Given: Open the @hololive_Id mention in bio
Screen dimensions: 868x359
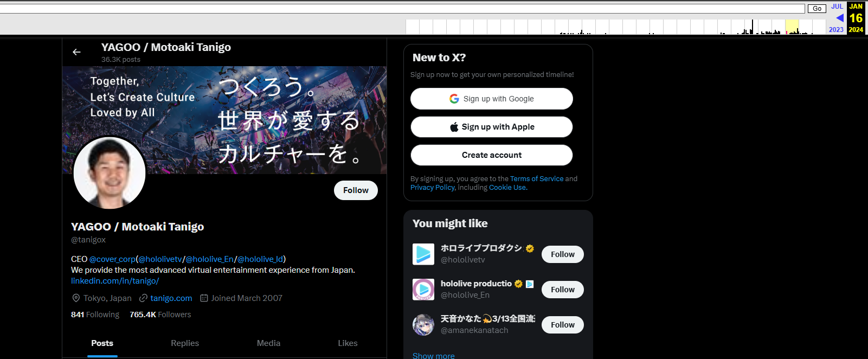Looking at the screenshot, I should [x=260, y=259].
